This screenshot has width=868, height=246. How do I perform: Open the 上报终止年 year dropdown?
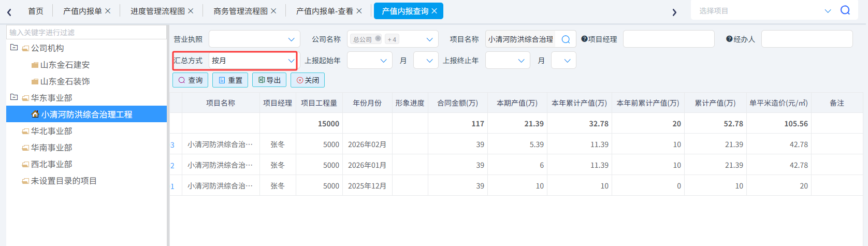tap(508, 61)
